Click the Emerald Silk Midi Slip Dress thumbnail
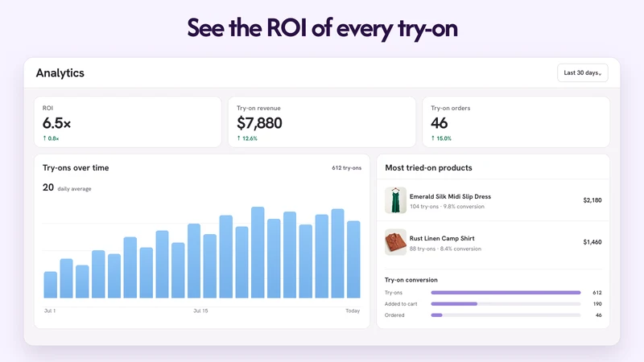The image size is (644, 362). (x=395, y=200)
